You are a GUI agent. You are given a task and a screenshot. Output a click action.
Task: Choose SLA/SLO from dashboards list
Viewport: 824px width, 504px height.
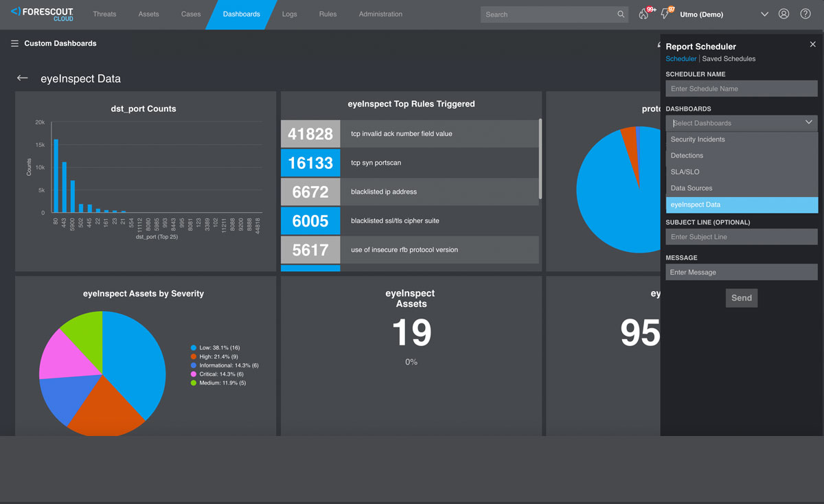[742, 172]
